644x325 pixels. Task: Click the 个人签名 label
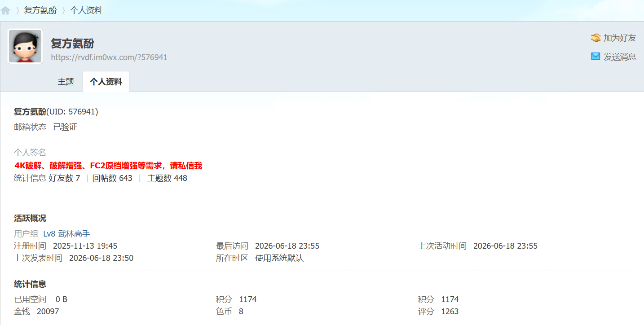(30, 153)
